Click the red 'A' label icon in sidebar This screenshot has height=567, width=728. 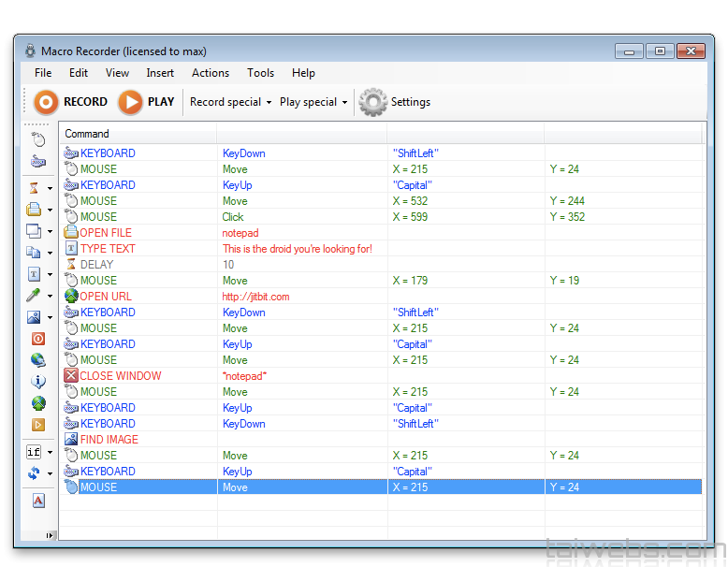(x=38, y=501)
